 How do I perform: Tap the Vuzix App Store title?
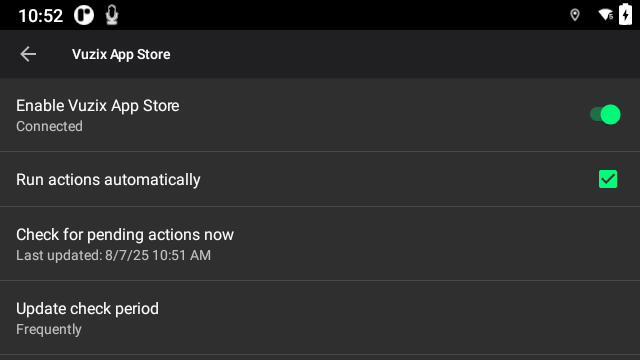pos(121,54)
